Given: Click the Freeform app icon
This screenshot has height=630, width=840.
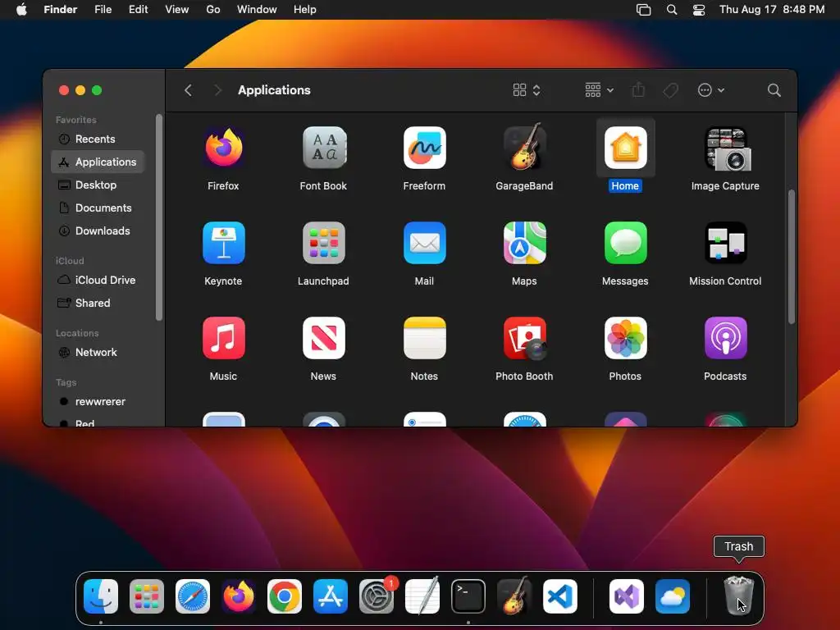Looking at the screenshot, I should (424, 148).
